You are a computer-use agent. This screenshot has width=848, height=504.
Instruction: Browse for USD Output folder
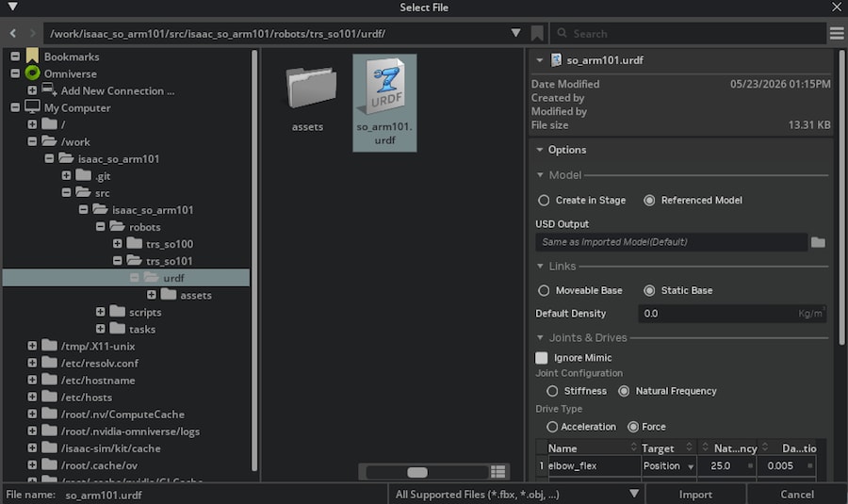pos(818,242)
